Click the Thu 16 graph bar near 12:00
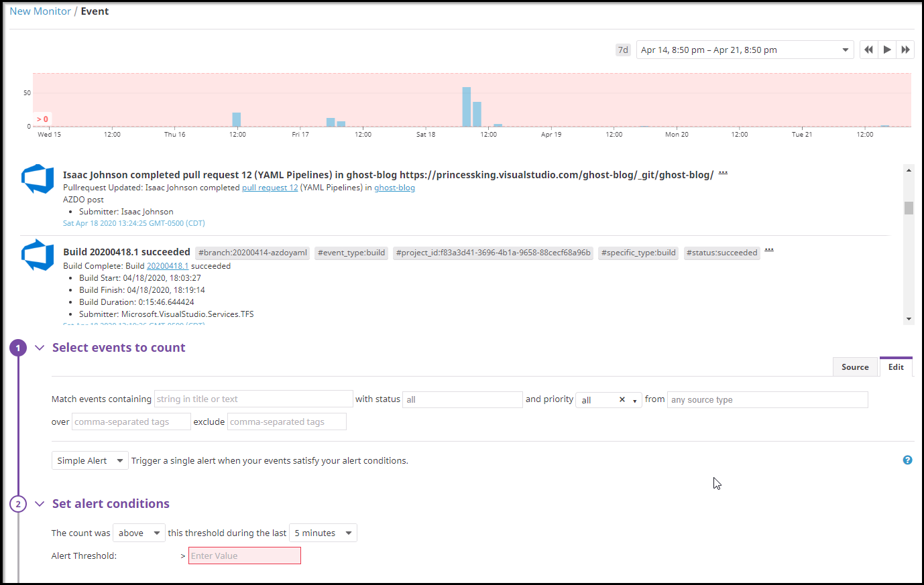Screen dimensions: 924x585 (237, 119)
